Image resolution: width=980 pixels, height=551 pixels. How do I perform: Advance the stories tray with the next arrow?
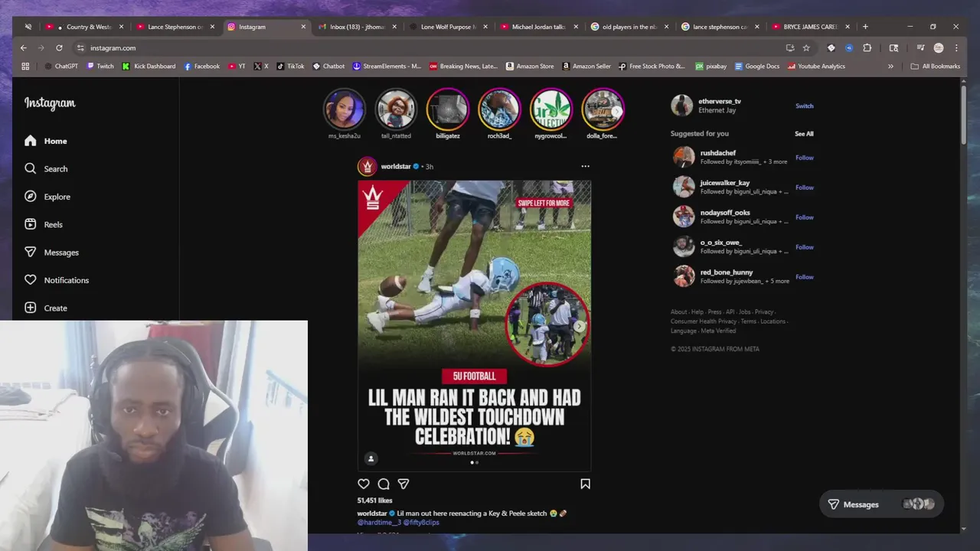click(x=617, y=111)
